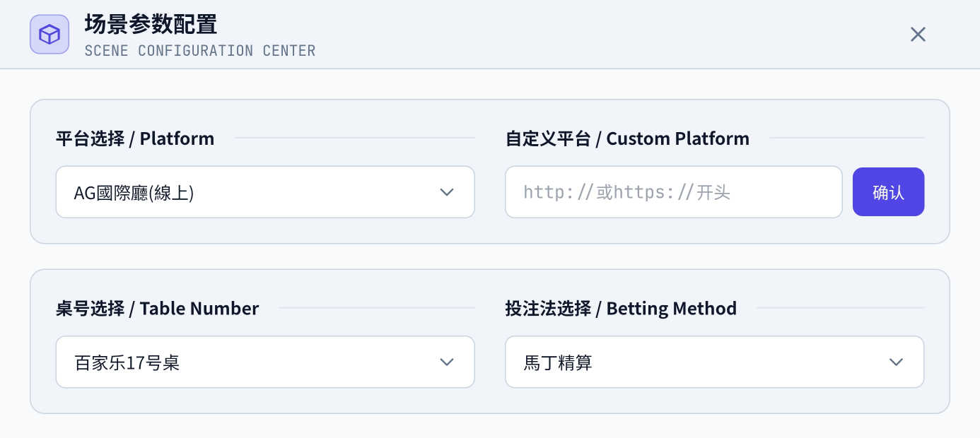Open the 馬丁精算 betting method dropdown

point(714,362)
